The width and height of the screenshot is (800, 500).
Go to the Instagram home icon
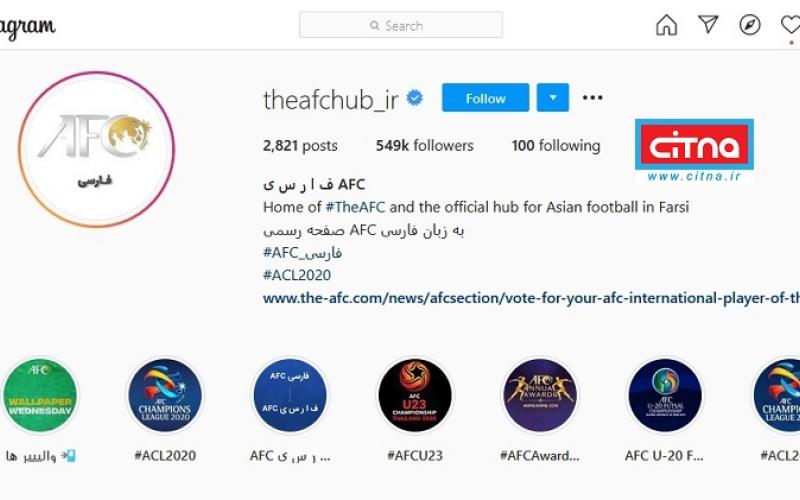[666, 25]
